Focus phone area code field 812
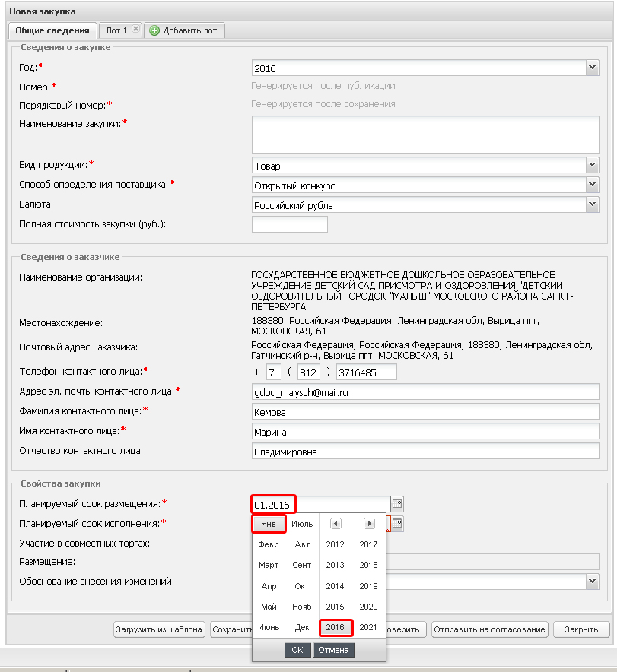Viewport: 617px width, 672px height. (309, 372)
